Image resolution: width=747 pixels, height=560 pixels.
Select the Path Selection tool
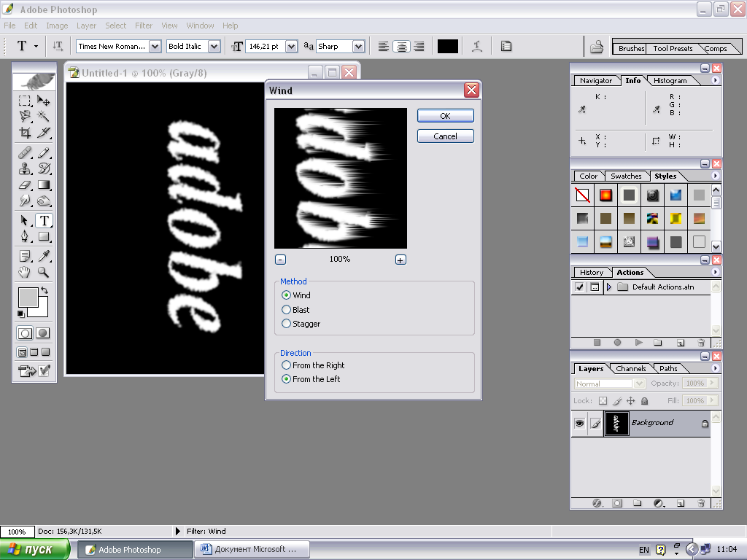pos(25,220)
